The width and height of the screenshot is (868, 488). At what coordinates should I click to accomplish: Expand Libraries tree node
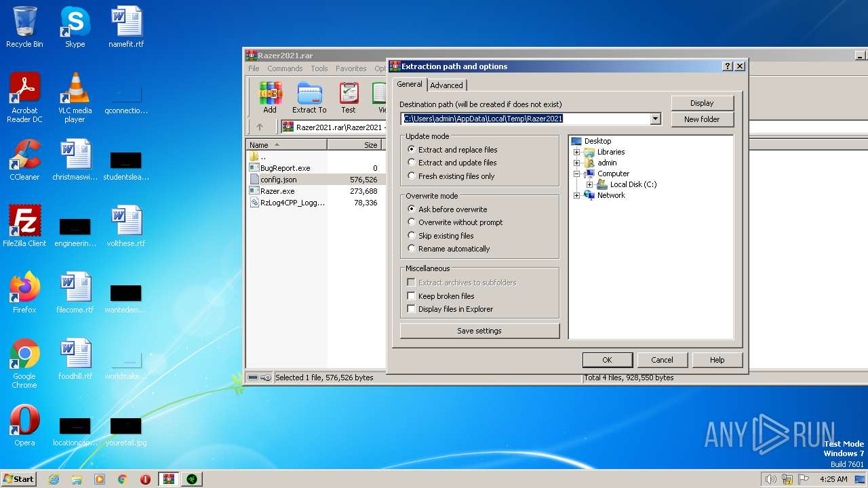(x=577, y=152)
